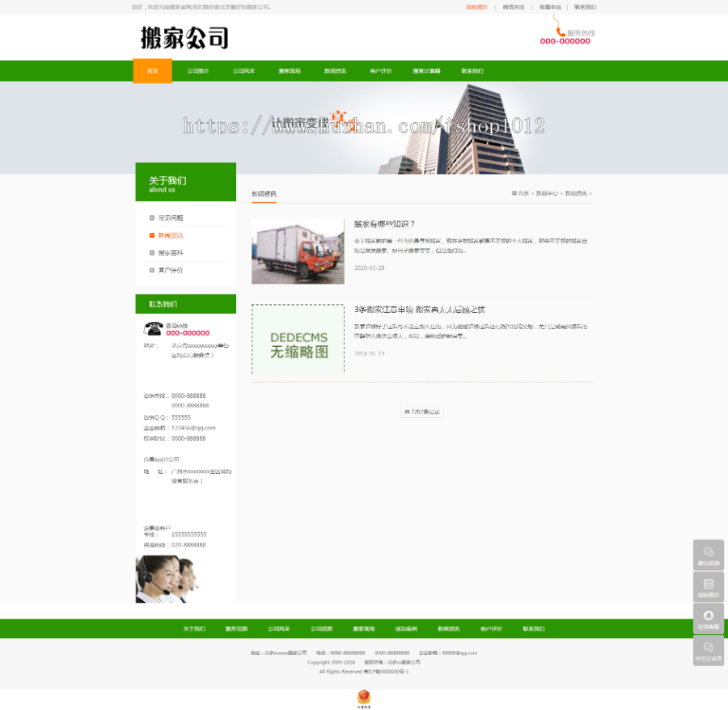
Task: Click the orange moving truck news thumbnail
Action: click(x=298, y=251)
